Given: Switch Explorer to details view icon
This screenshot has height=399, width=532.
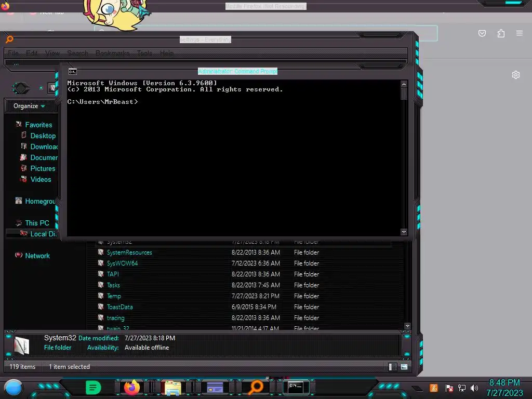Looking at the screenshot, I should pos(392,367).
